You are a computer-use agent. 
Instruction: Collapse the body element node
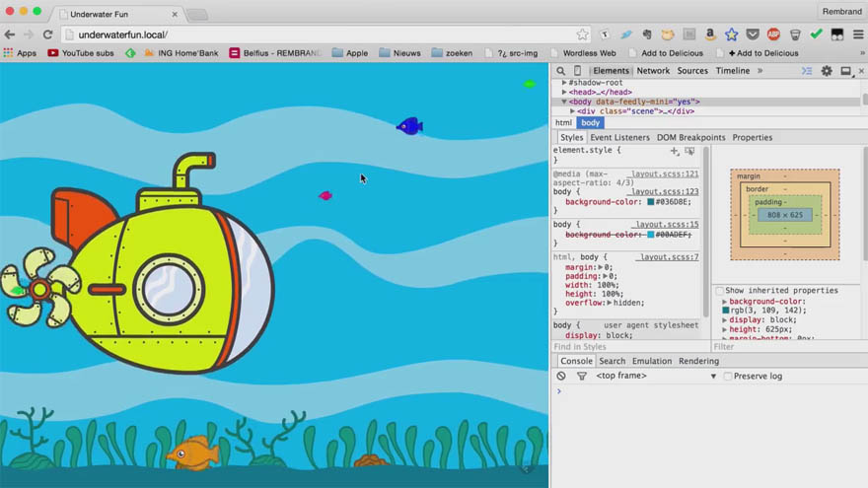click(x=564, y=102)
